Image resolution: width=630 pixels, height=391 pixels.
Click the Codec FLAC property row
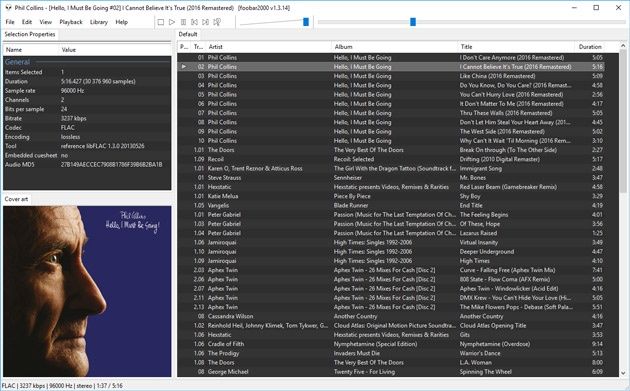pyautogui.click(x=87, y=128)
